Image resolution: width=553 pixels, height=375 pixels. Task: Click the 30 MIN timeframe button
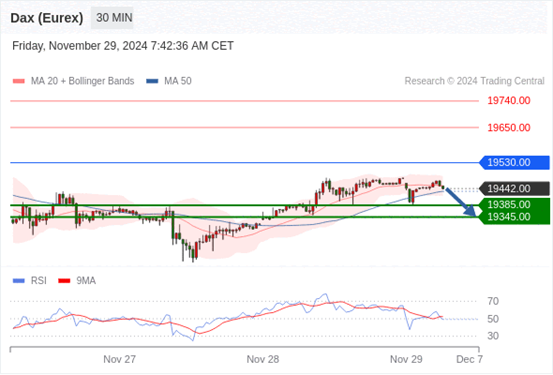(112, 18)
